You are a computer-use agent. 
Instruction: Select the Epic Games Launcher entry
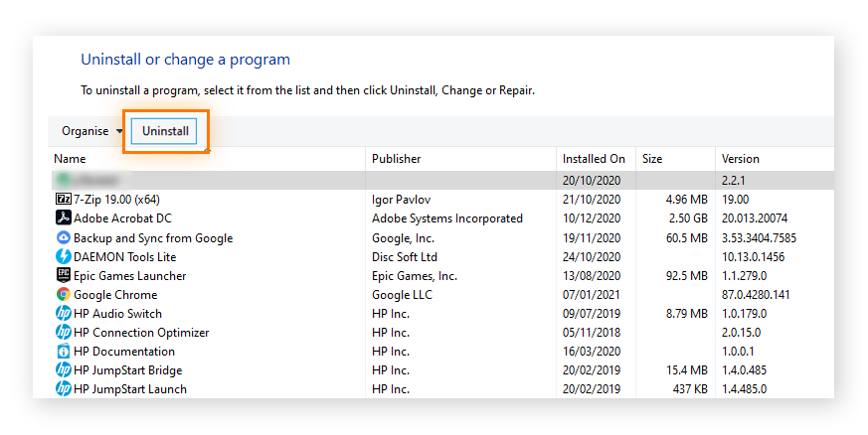130,276
